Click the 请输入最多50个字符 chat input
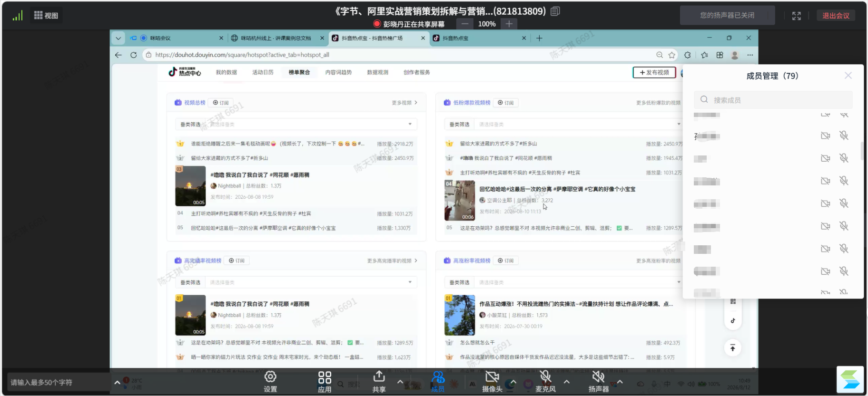The height and width of the screenshot is (396, 868). (x=59, y=382)
